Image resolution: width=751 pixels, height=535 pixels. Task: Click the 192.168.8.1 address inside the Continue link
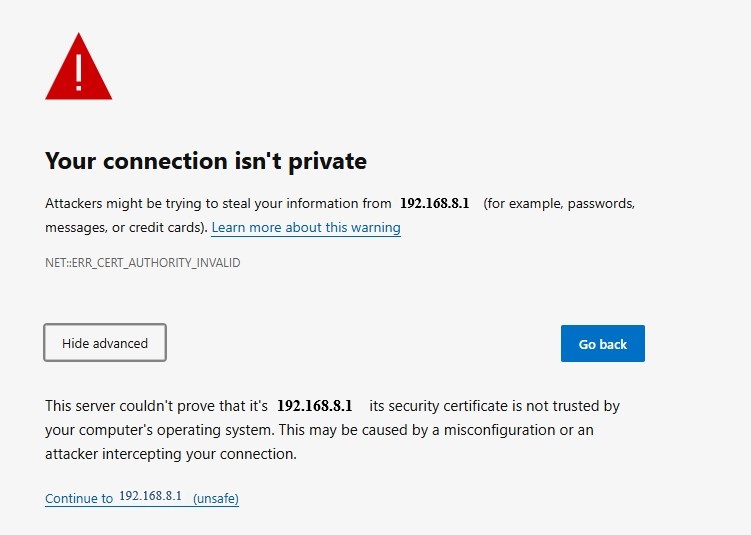tap(150, 496)
